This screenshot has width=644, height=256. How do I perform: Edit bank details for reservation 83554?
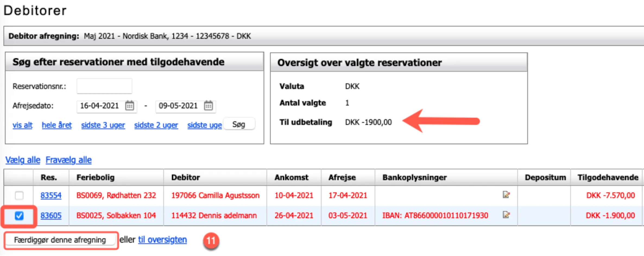(506, 195)
